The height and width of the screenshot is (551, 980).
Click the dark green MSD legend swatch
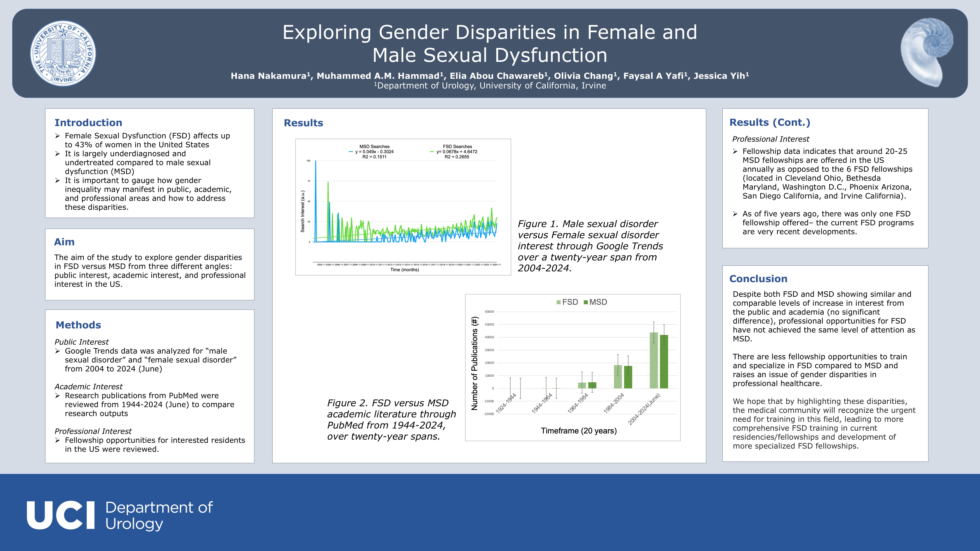coord(586,302)
